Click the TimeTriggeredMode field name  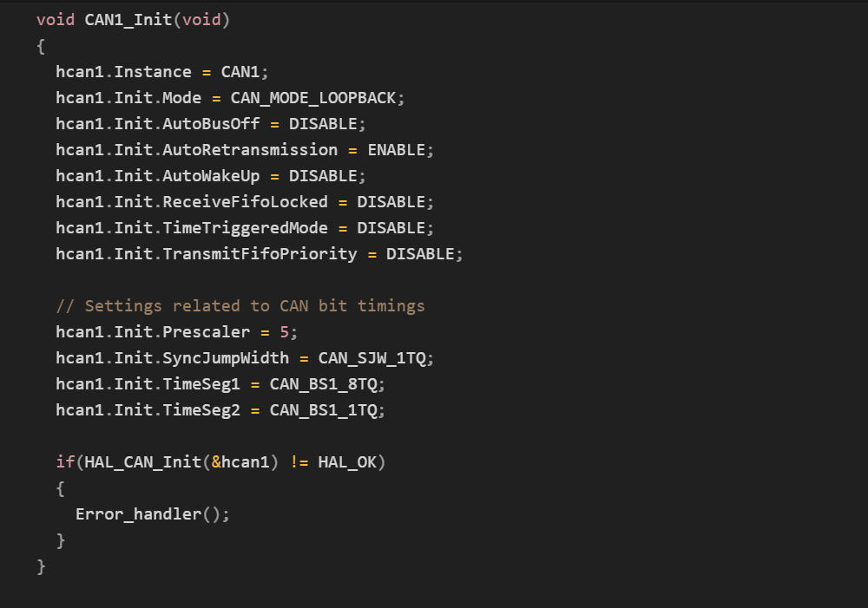[245, 227]
